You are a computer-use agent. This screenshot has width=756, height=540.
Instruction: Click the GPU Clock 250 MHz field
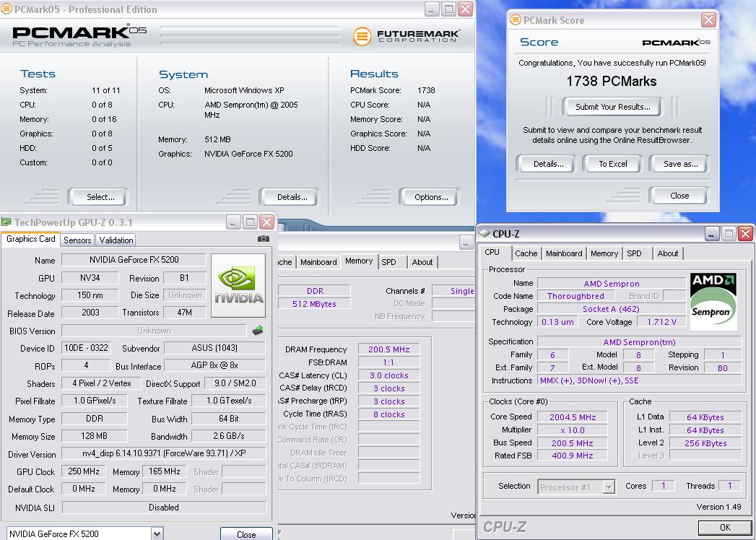pyautogui.click(x=84, y=471)
